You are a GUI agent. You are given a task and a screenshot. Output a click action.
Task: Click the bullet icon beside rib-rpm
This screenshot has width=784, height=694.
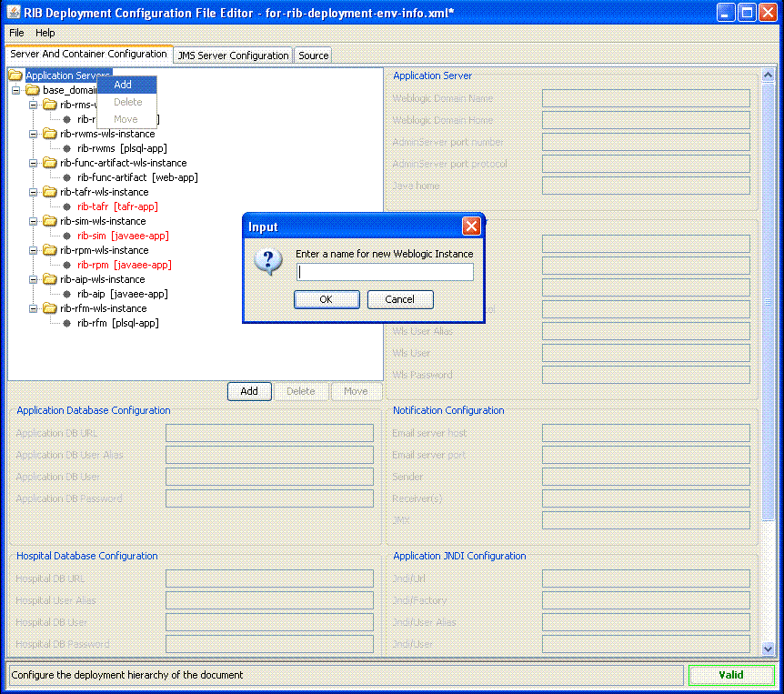pyautogui.click(x=67, y=265)
